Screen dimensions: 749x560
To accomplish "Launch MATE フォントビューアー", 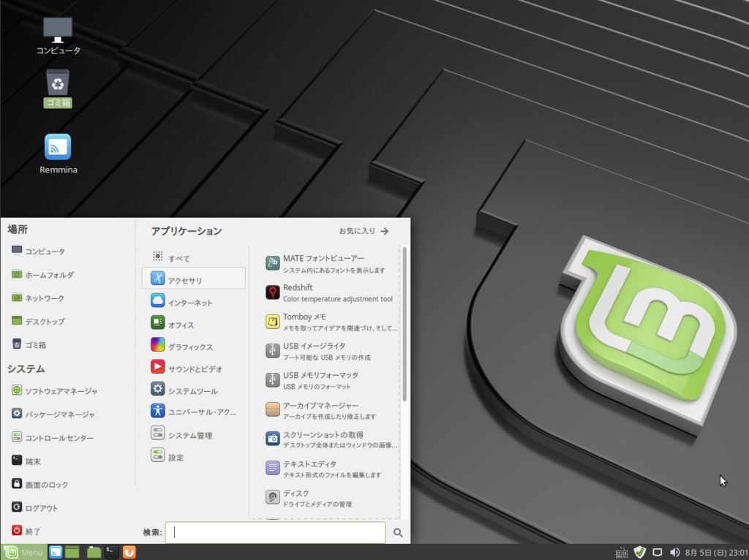I will tap(331, 263).
